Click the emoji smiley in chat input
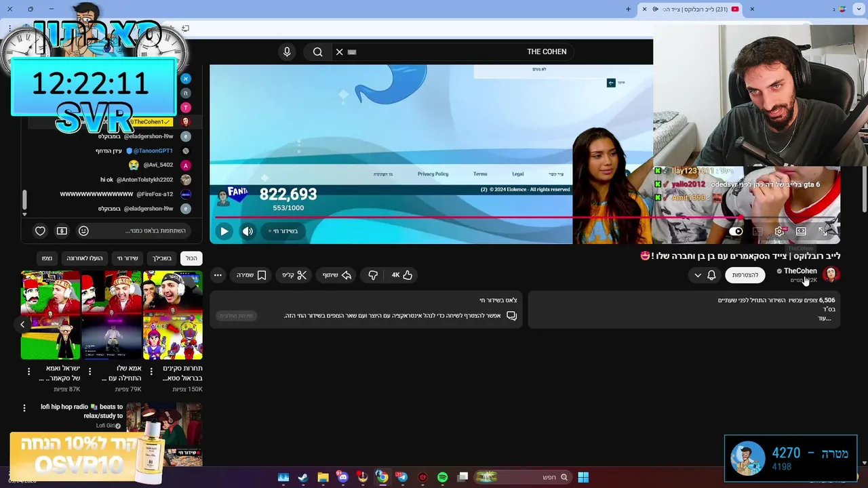The image size is (868, 488). 83,231
